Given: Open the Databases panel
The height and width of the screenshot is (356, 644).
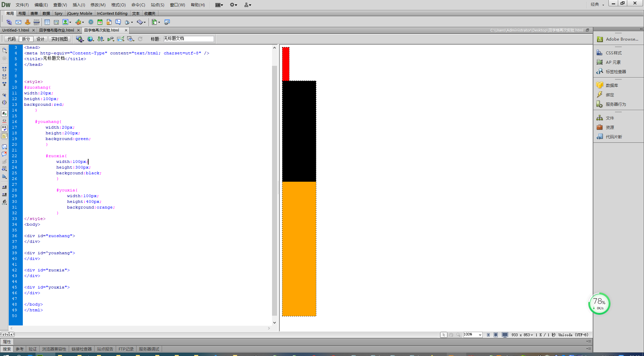Looking at the screenshot, I should tap(611, 85).
